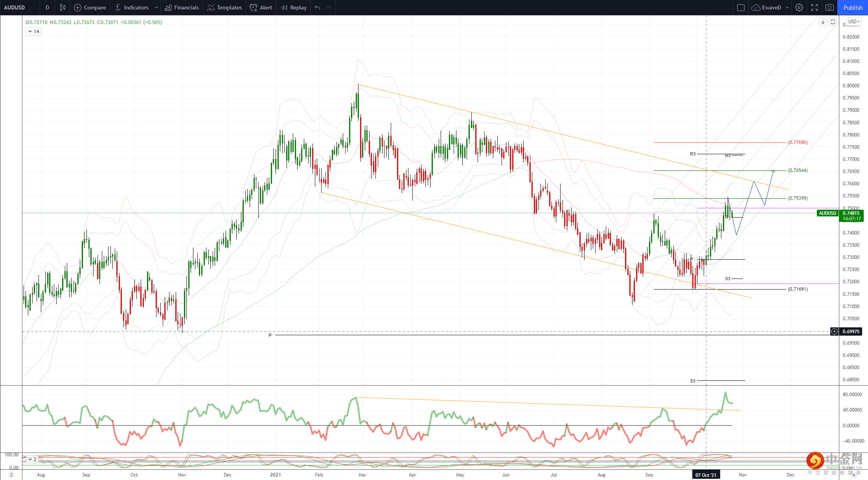Expand the EwaveD layout dropdown arrow
Viewport: 868px width, 480px height.
coord(787,7)
